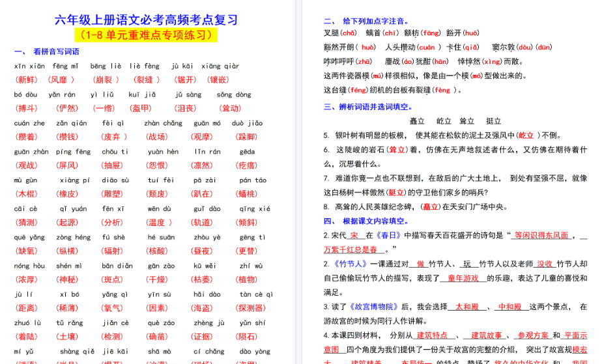The height and width of the screenshot is (364, 602).
Task: Click the pinyin píng fēng
Action: point(74,152)
